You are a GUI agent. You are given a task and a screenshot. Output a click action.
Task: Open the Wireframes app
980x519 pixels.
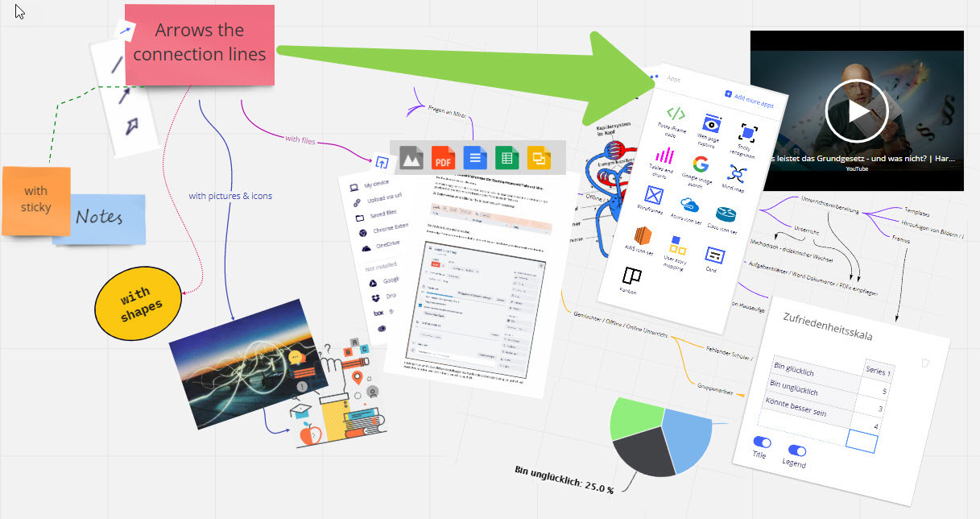point(653,199)
